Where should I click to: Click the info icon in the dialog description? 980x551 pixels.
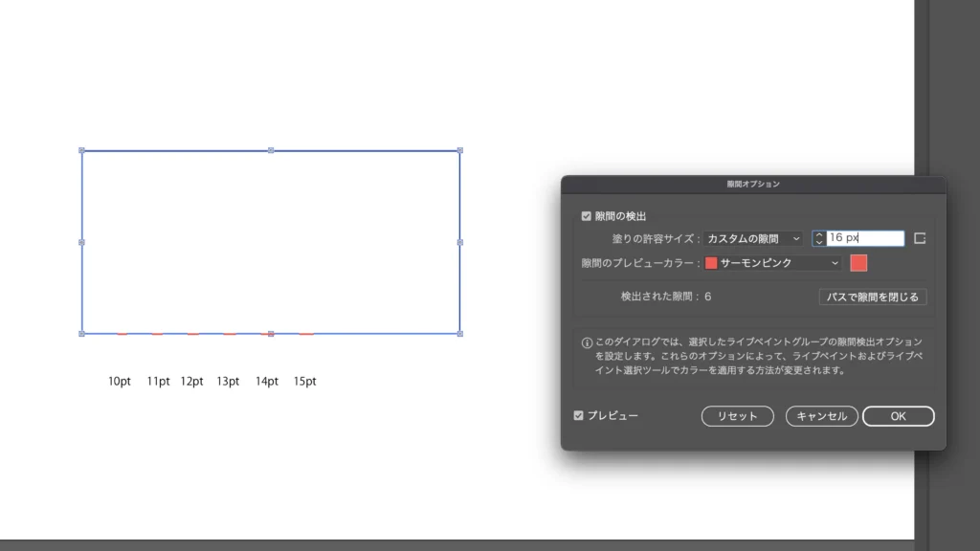pos(588,342)
